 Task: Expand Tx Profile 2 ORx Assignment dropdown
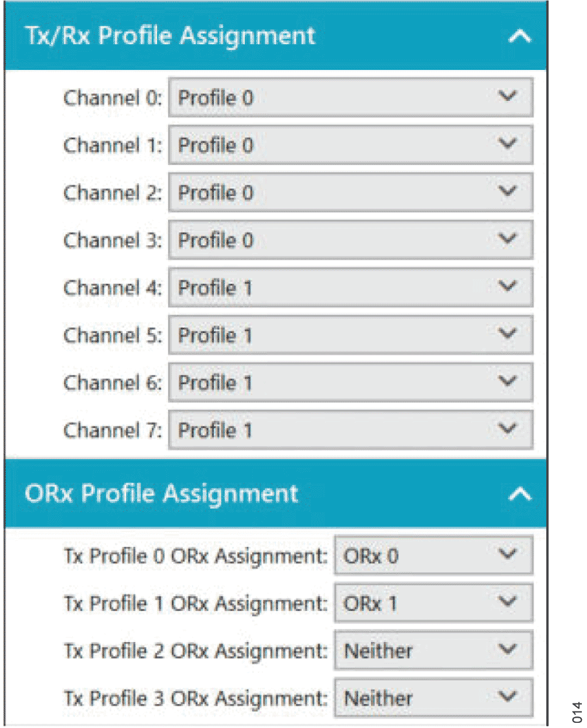coord(433,651)
